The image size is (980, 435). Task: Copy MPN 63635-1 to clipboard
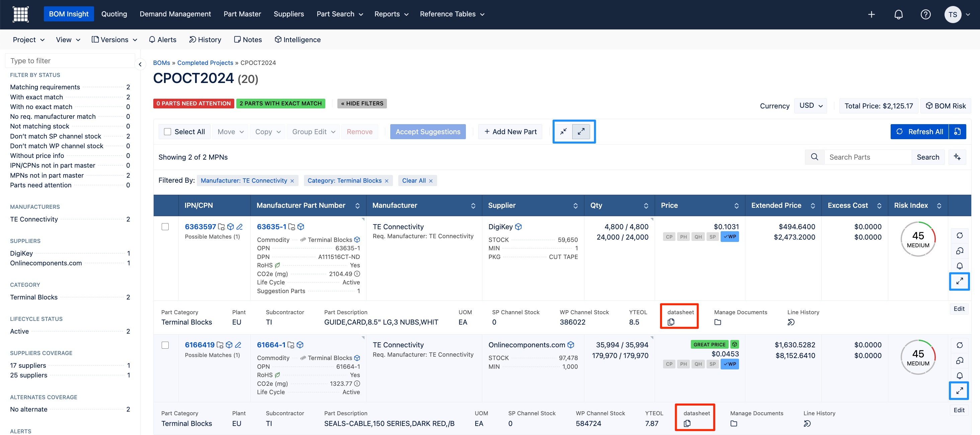point(292,227)
